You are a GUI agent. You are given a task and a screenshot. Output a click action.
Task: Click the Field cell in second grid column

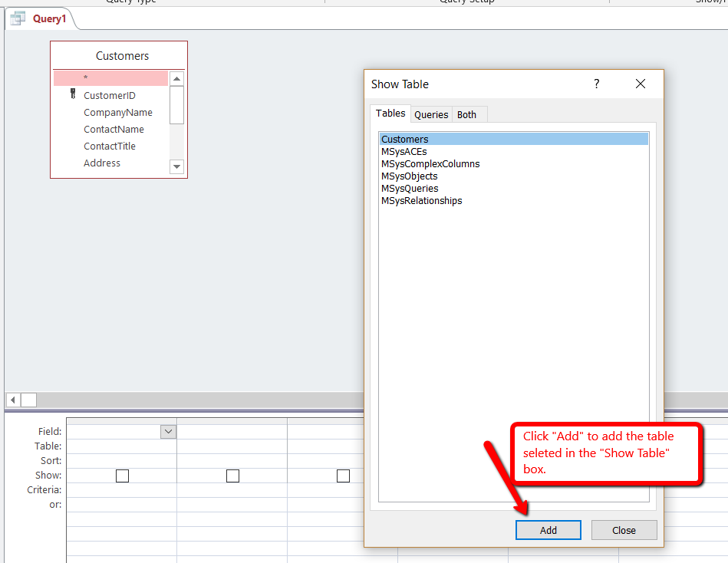pyautogui.click(x=232, y=432)
